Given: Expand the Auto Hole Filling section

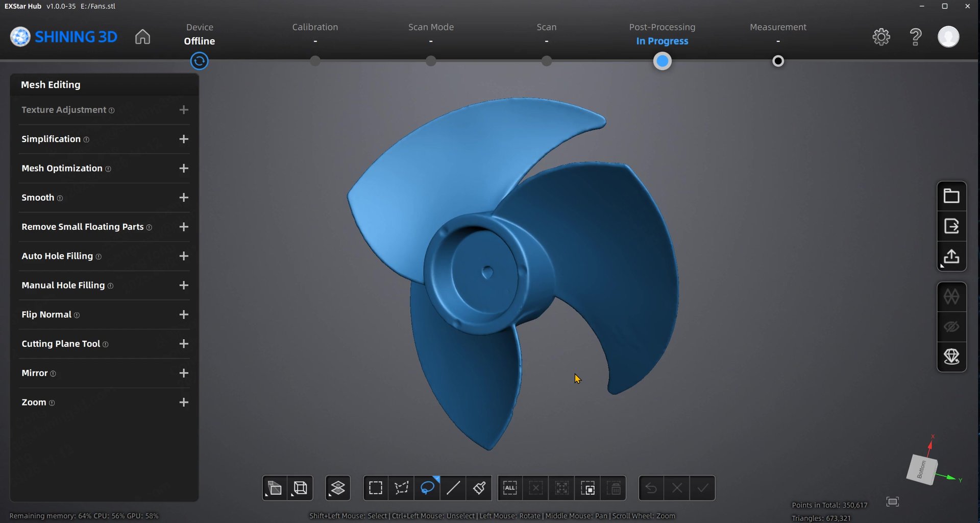Looking at the screenshot, I should pyautogui.click(x=184, y=256).
